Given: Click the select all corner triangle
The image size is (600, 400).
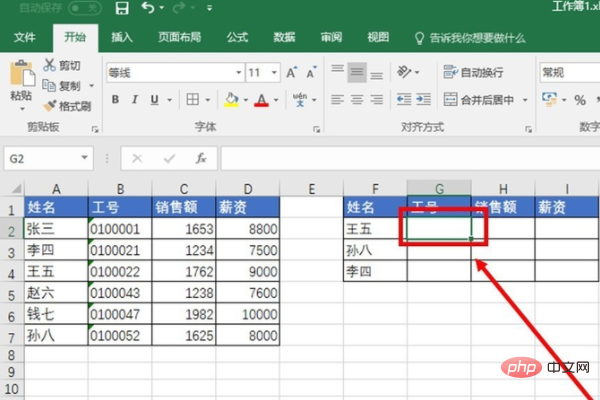Looking at the screenshot, I should coord(16,188).
